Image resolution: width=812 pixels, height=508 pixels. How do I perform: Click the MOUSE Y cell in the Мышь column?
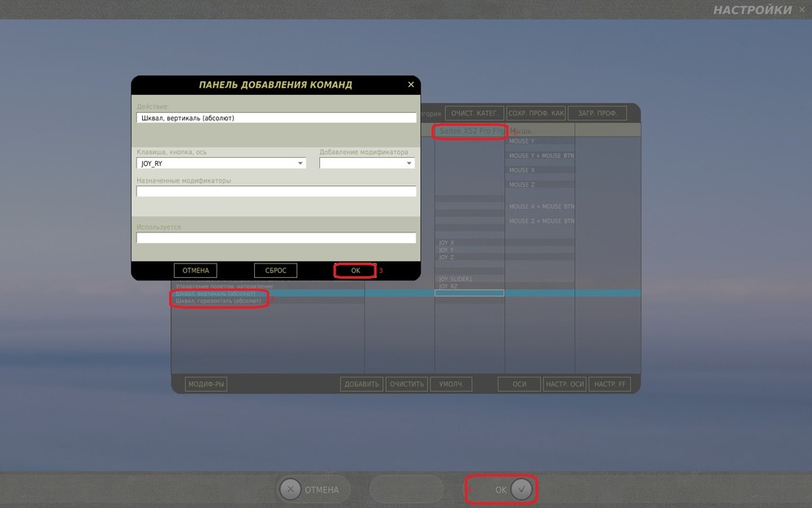pos(540,141)
